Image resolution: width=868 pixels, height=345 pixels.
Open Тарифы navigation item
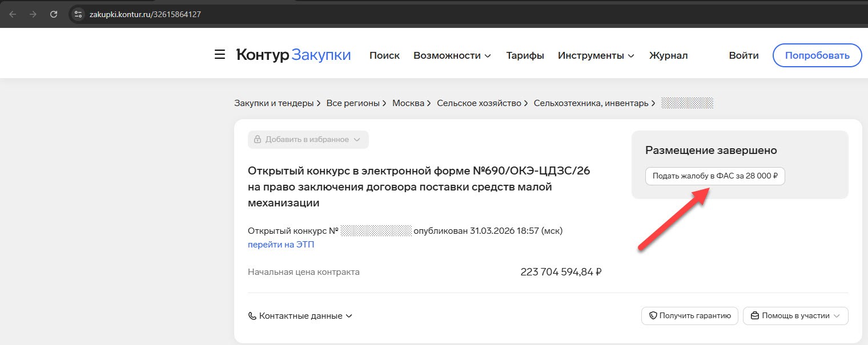[525, 55]
